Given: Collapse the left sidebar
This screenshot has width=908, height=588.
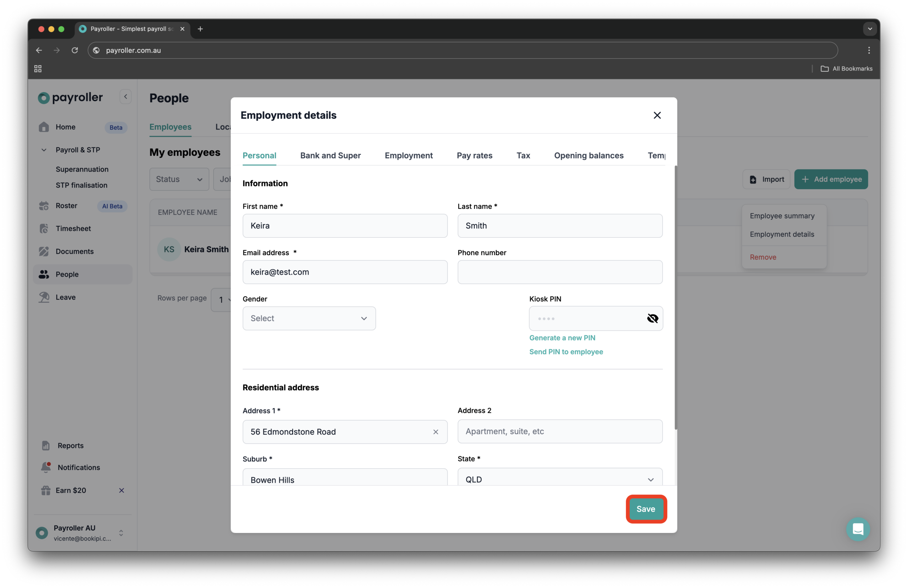Looking at the screenshot, I should click(125, 96).
